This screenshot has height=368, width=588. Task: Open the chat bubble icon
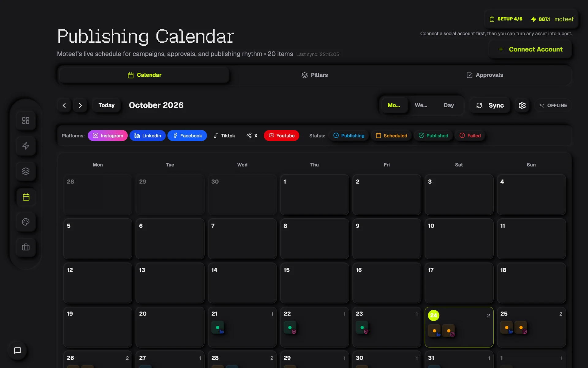click(17, 351)
